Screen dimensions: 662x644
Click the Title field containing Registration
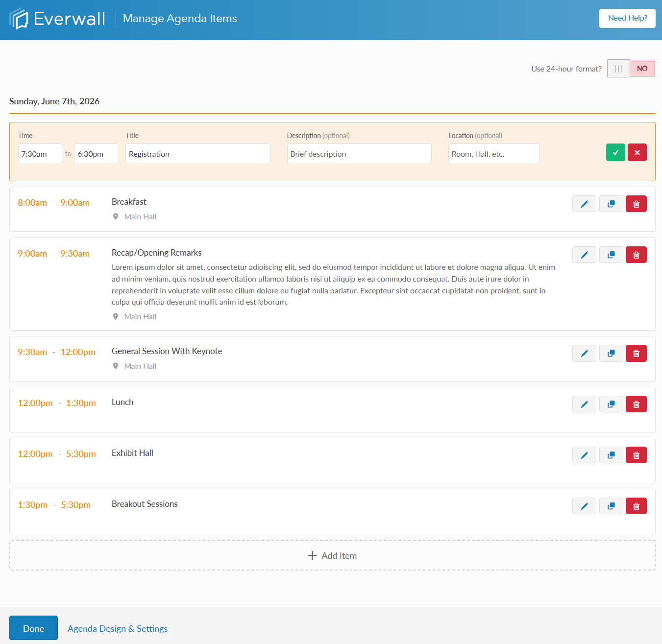(x=197, y=153)
